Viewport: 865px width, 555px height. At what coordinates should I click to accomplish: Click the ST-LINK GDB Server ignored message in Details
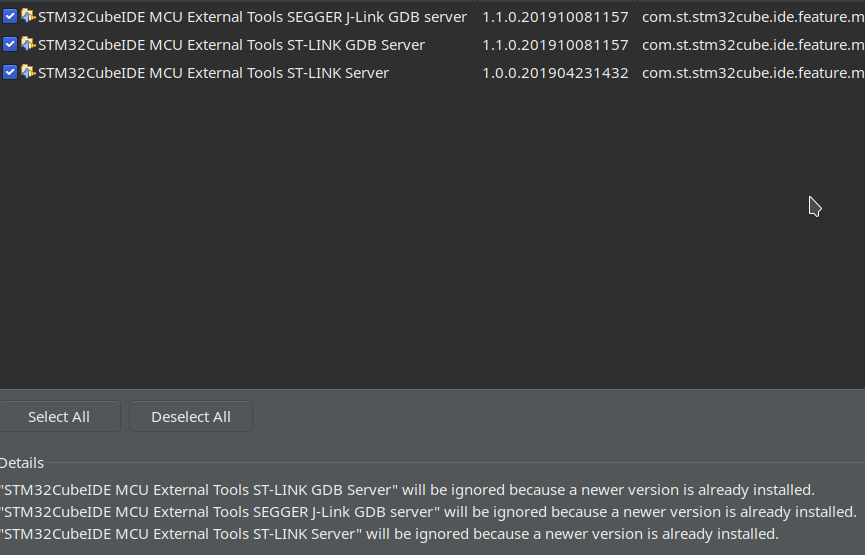407,490
